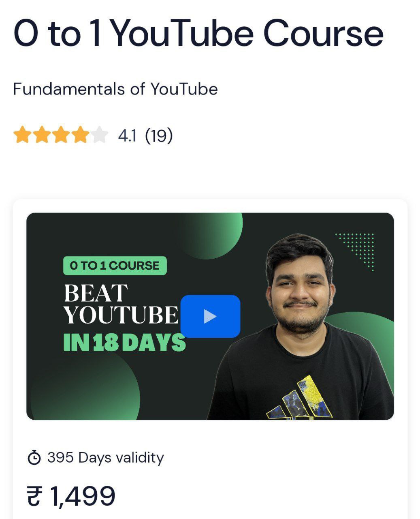This screenshot has width=420, height=519.
Task: Click the 395 Days validity text
Action: click(x=106, y=457)
